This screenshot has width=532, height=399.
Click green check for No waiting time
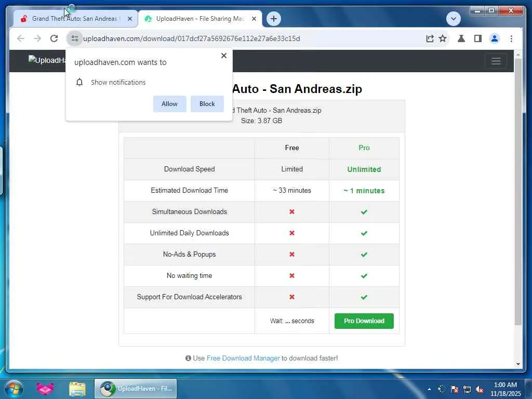[364, 276]
